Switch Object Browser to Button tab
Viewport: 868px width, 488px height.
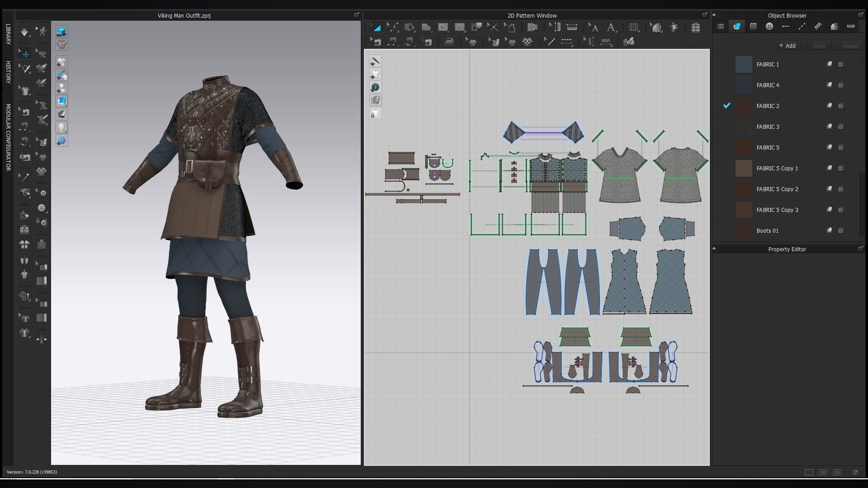769,27
